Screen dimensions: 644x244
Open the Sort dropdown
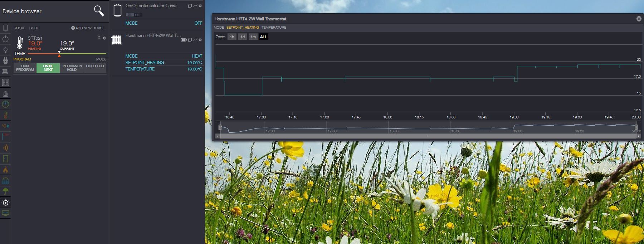point(34,28)
